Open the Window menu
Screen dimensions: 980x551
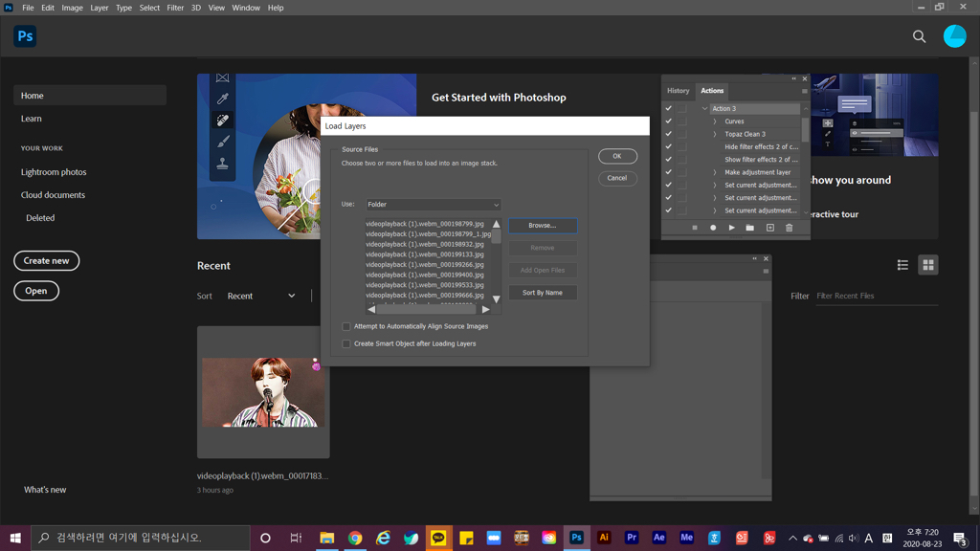point(246,8)
